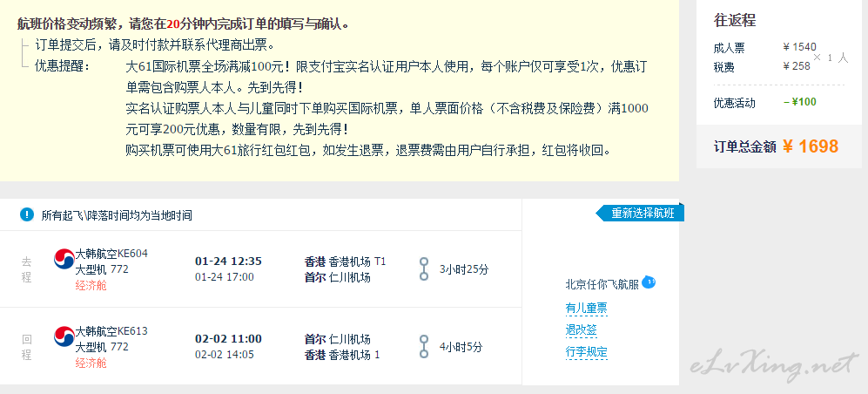Open the 有儿童票 link
This screenshot has height=394, width=868.
click(x=586, y=308)
